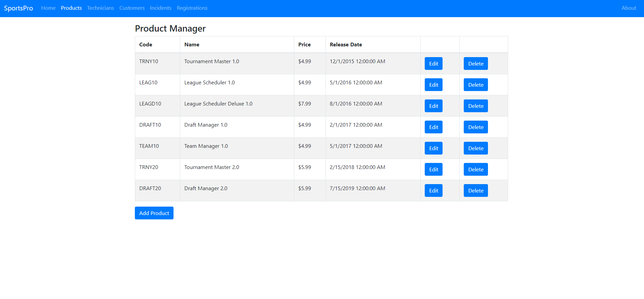Image resolution: width=644 pixels, height=299 pixels.
Task: Navigate to the Technicians page
Action: click(x=100, y=8)
